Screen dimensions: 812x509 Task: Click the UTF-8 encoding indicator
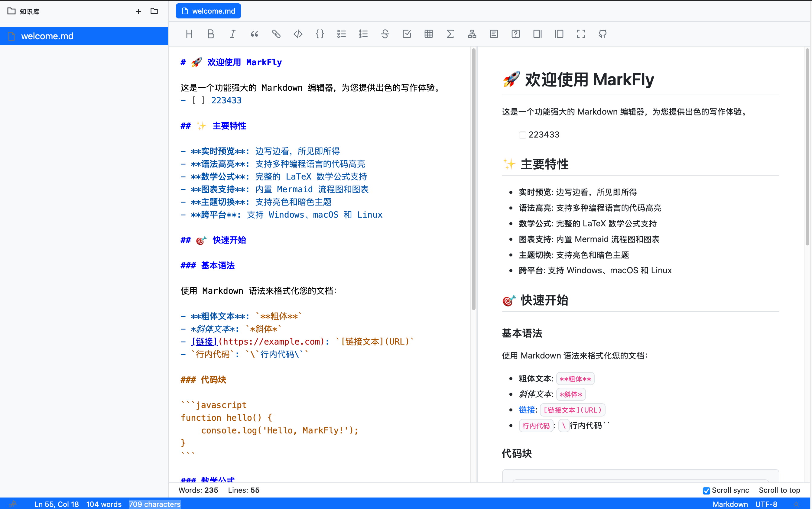(x=767, y=504)
